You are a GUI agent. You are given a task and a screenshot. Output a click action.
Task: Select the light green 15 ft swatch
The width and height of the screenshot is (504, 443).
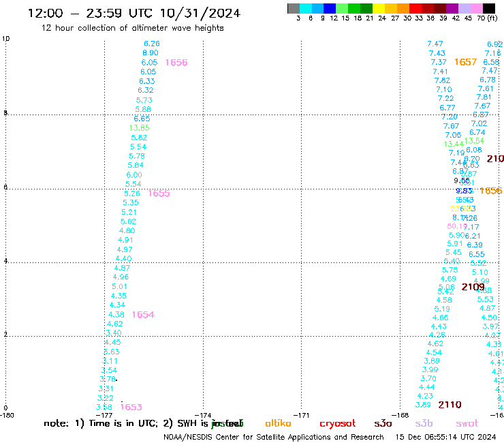[x=342, y=8]
